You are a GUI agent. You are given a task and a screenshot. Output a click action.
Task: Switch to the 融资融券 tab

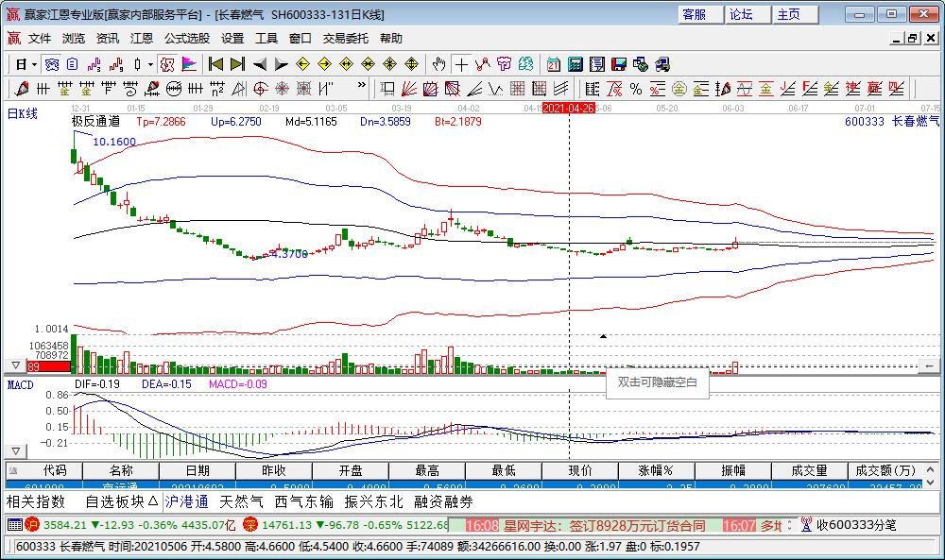point(443,501)
